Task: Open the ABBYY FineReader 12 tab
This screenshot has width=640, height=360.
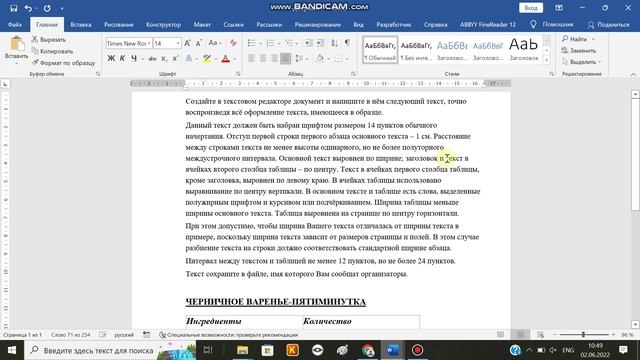Action: coord(488,24)
